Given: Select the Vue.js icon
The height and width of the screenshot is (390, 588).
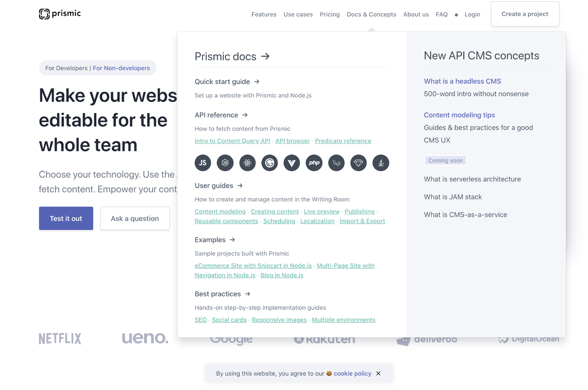Looking at the screenshot, I should 291,163.
